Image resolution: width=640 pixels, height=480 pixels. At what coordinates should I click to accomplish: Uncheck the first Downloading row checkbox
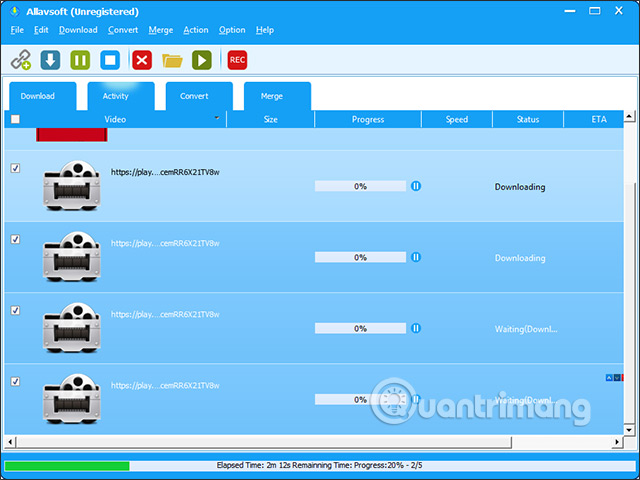pyautogui.click(x=15, y=168)
